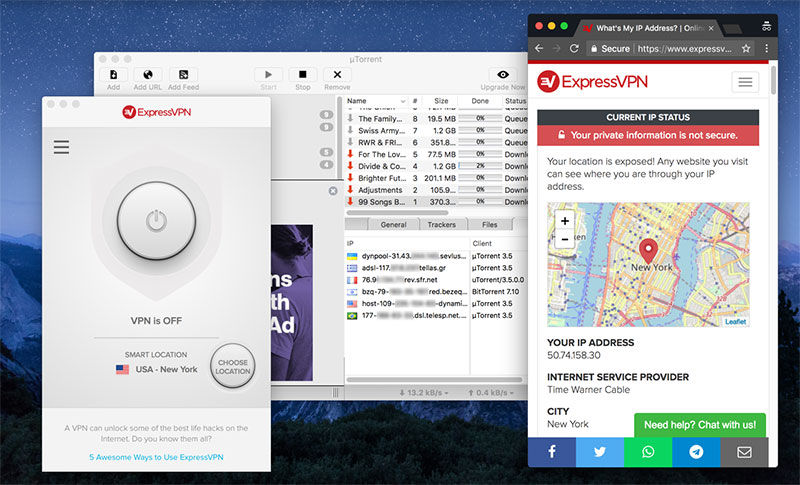This screenshot has width=800, height=485.
Task: Open browser three-dot menu
Action: pyautogui.click(x=766, y=48)
